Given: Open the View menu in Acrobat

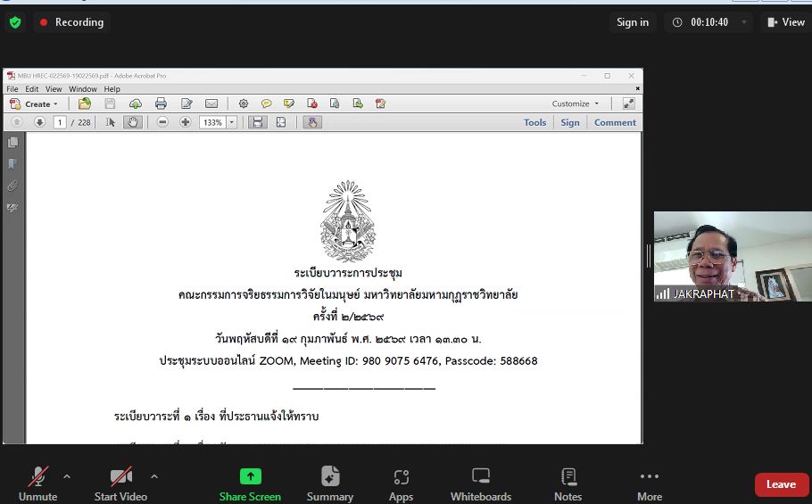Looking at the screenshot, I should coord(54,89).
